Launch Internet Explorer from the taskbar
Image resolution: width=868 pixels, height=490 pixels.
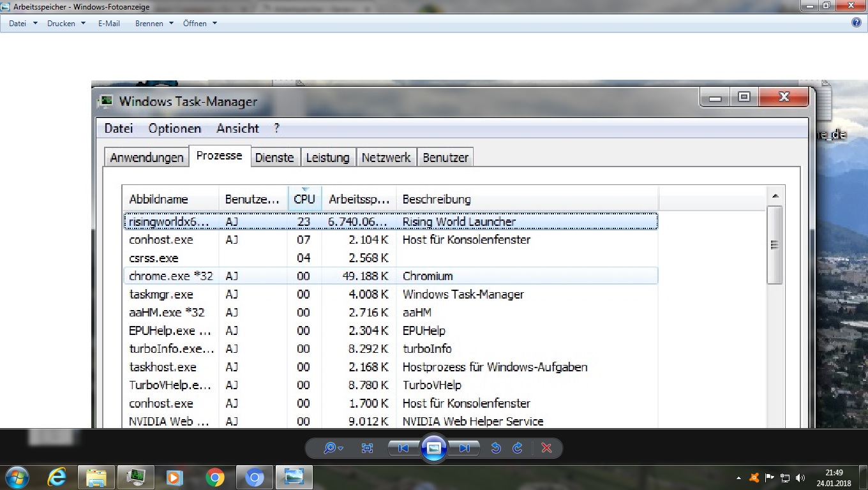tap(57, 477)
